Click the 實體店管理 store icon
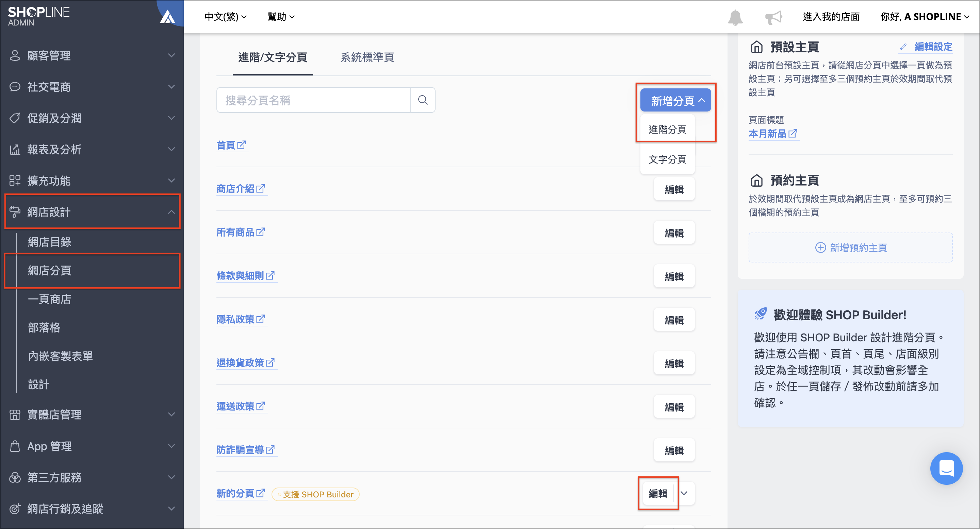The height and width of the screenshot is (529, 980). pos(14,414)
